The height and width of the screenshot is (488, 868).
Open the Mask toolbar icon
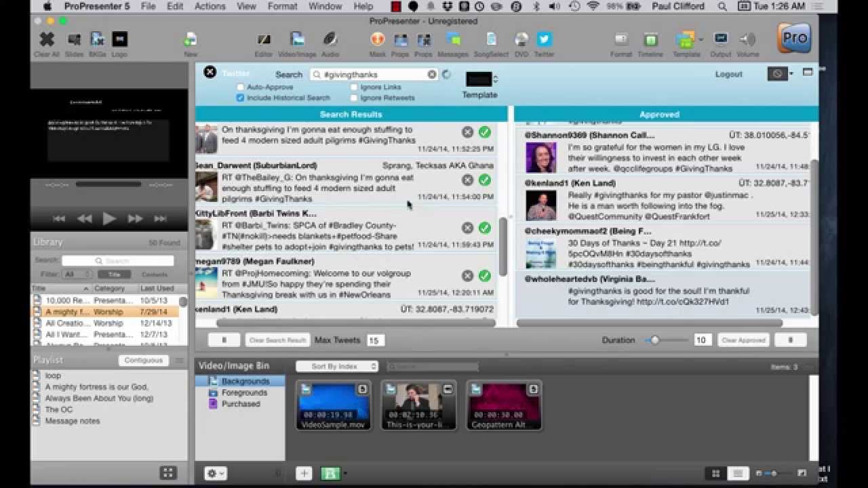(377, 39)
